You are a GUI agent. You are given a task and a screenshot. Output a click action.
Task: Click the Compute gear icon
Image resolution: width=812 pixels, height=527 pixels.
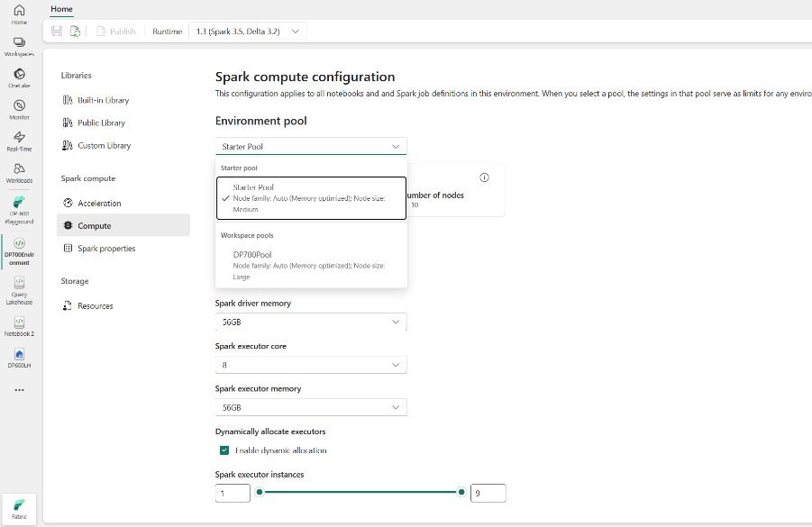pyautogui.click(x=68, y=226)
